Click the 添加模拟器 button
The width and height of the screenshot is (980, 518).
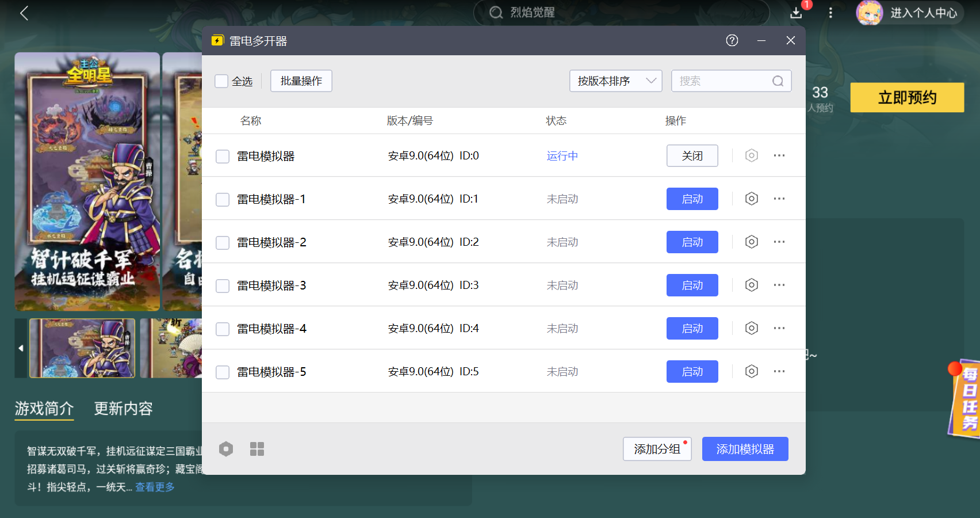tap(745, 449)
